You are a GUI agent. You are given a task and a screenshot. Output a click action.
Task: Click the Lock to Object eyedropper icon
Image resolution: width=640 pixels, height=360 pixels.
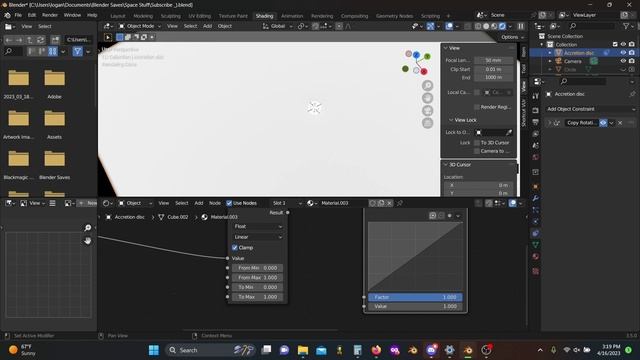coord(509,132)
